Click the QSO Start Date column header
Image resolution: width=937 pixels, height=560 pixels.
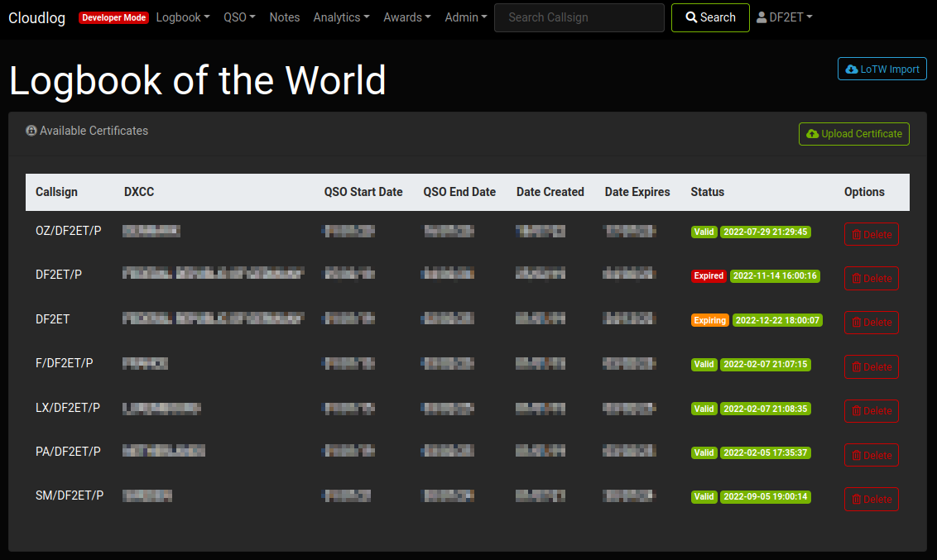click(363, 192)
